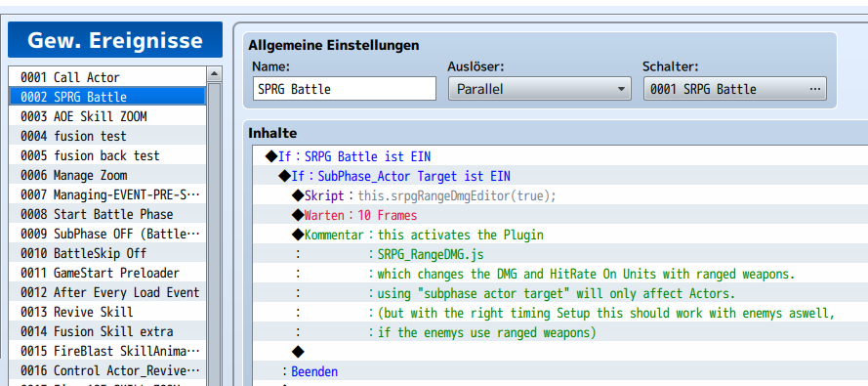
Task: Select '0016 Control Actor_Revive…' event
Action: 107,370
